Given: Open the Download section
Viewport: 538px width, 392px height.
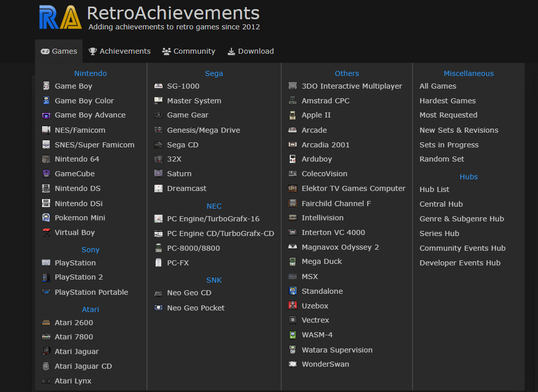Looking at the screenshot, I should click(250, 51).
